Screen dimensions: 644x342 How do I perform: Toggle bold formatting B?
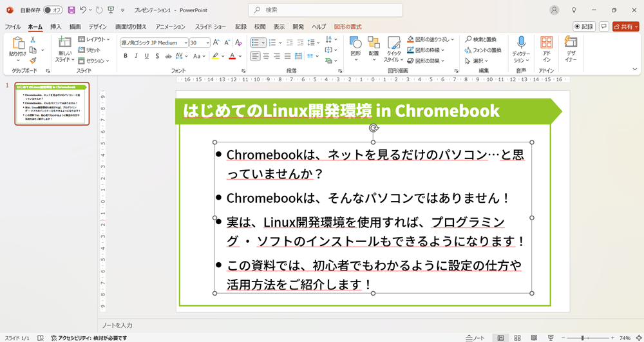(126, 56)
